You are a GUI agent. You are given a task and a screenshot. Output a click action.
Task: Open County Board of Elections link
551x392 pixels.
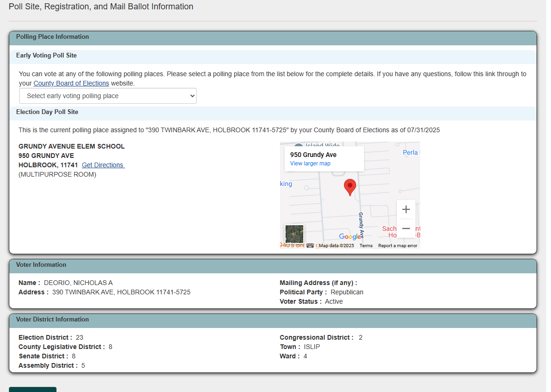[x=72, y=83]
